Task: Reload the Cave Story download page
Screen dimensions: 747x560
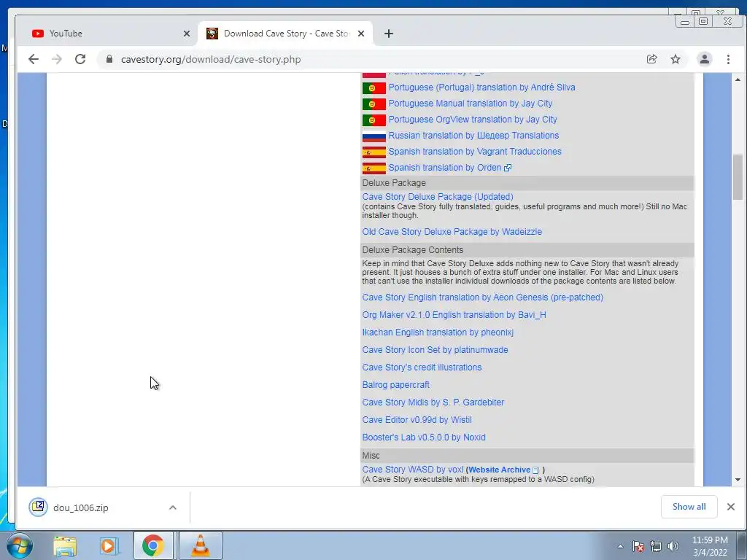Action: pos(80,59)
